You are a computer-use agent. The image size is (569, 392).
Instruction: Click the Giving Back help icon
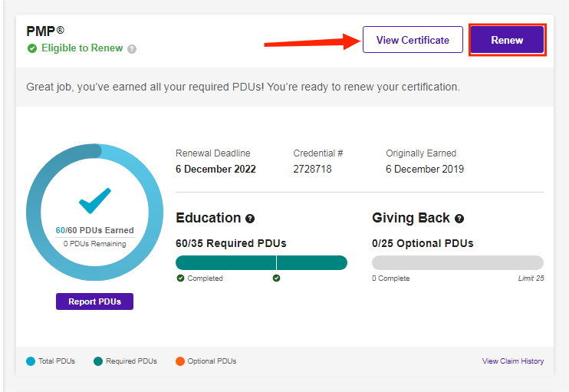459,219
